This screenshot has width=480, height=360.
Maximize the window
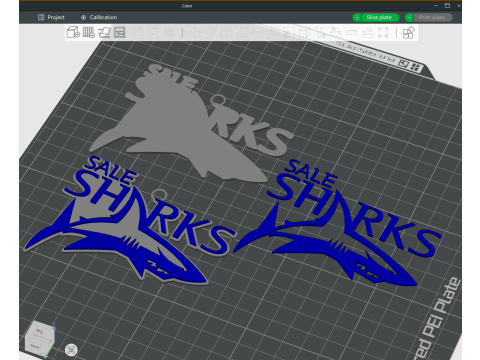tap(447, 6)
